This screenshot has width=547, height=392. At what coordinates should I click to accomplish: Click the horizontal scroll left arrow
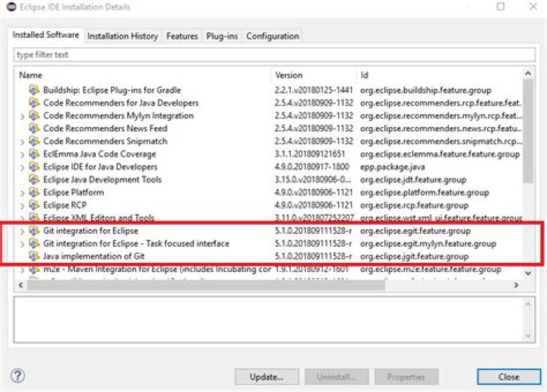[x=21, y=286]
